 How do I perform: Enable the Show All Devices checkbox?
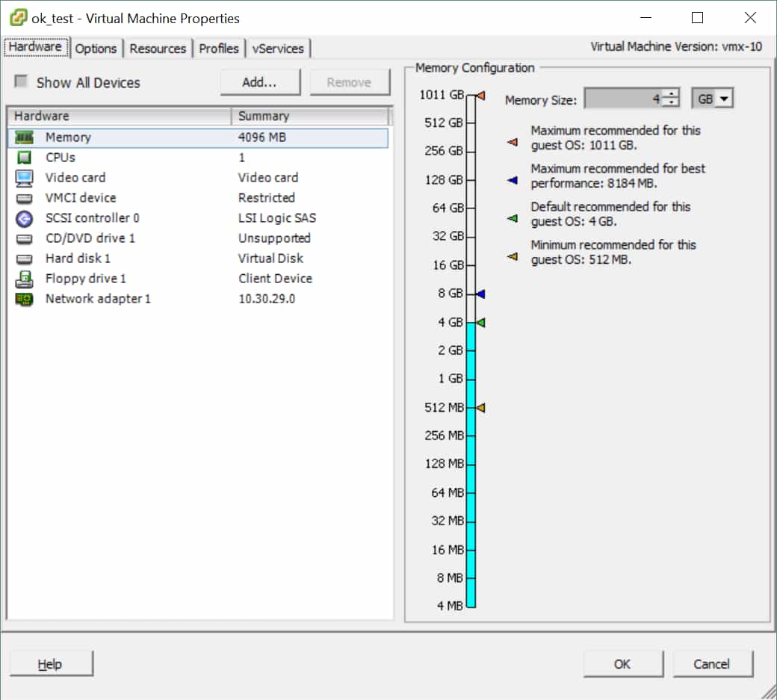point(21,83)
